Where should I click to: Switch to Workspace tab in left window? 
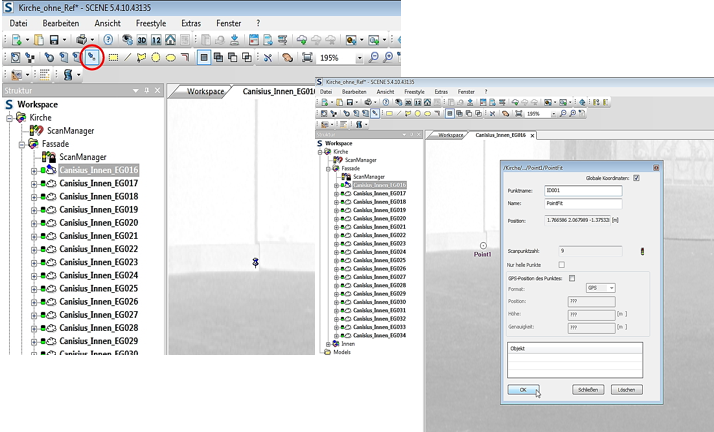point(205,91)
